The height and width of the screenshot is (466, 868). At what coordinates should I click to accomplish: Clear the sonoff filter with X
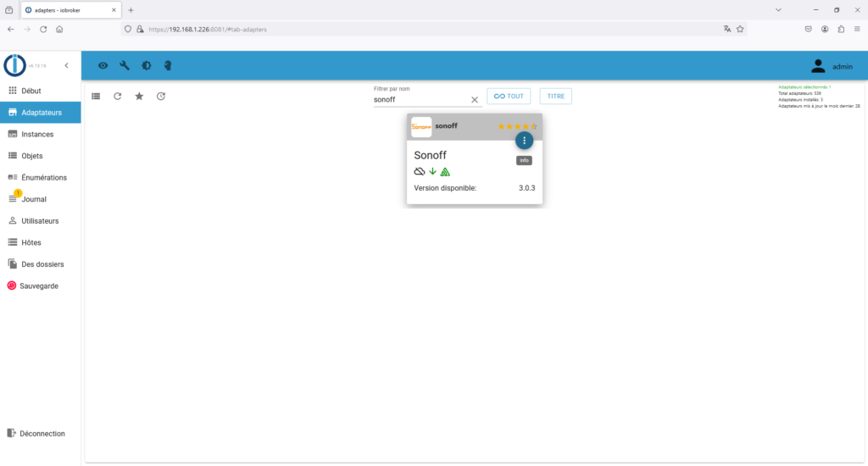[475, 100]
